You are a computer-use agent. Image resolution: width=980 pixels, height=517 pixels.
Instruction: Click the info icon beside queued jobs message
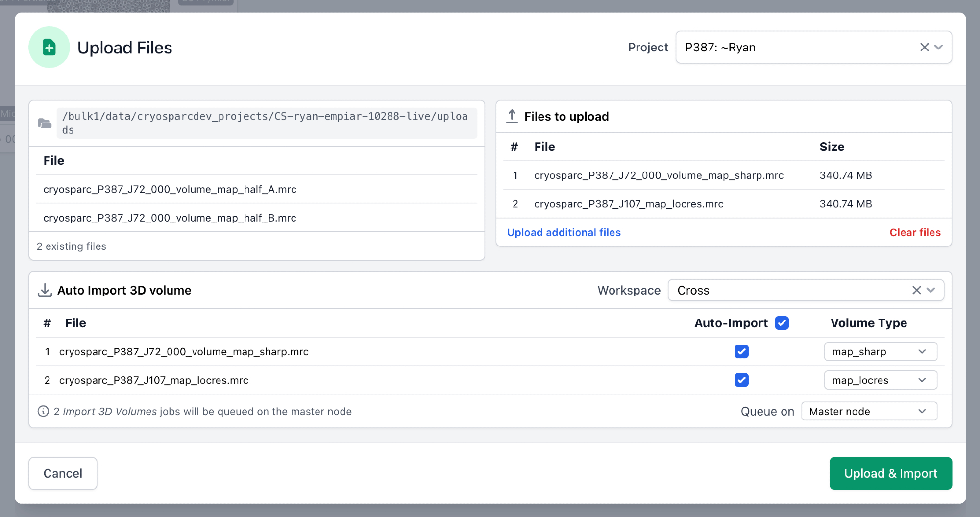tap(43, 411)
